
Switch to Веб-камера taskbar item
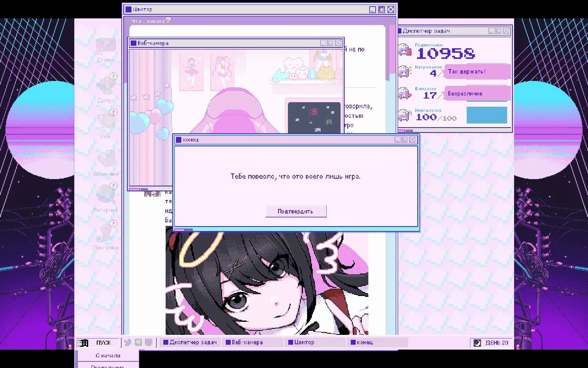pyautogui.click(x=252, y=343)
